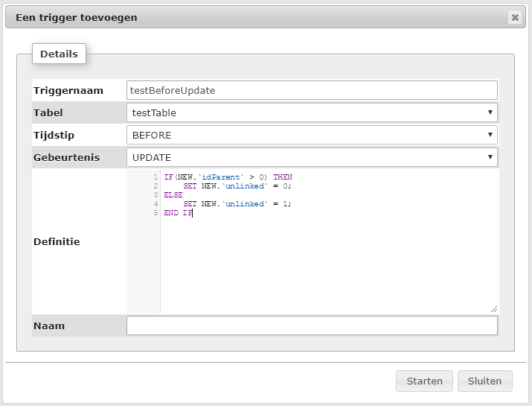Click the Tabel label

coord(48,112)
